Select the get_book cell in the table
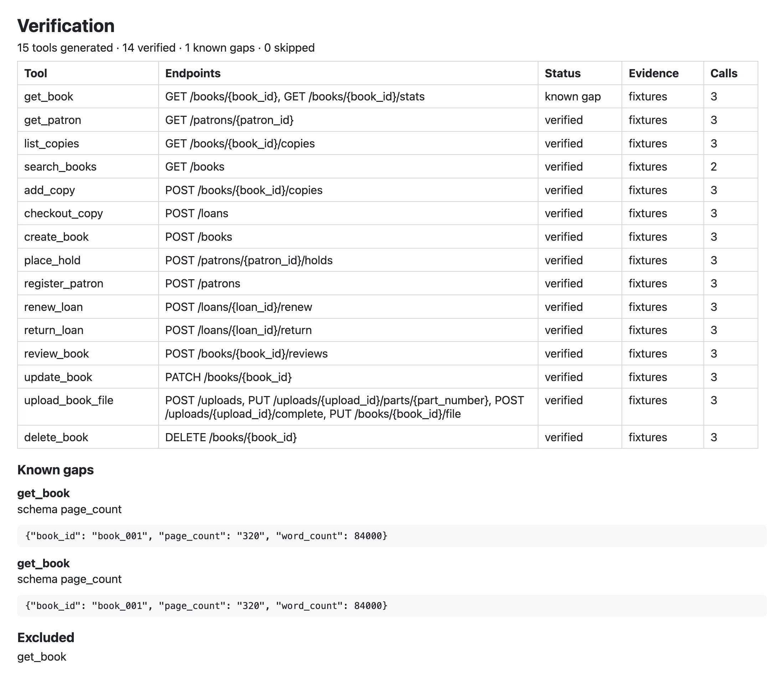This screenshot has width=784, height=698. 88,97
